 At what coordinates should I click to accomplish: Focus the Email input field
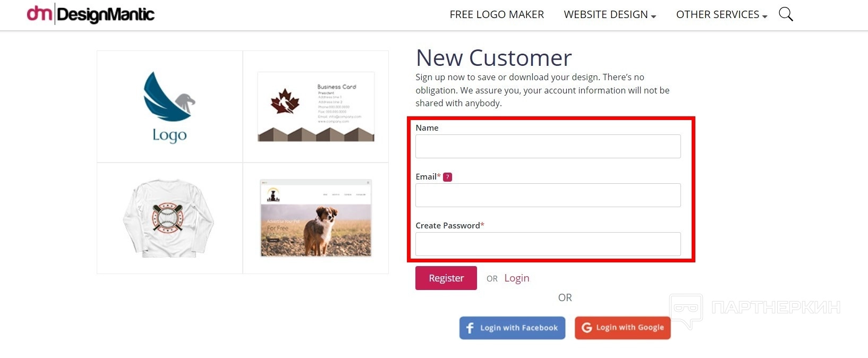548,195
